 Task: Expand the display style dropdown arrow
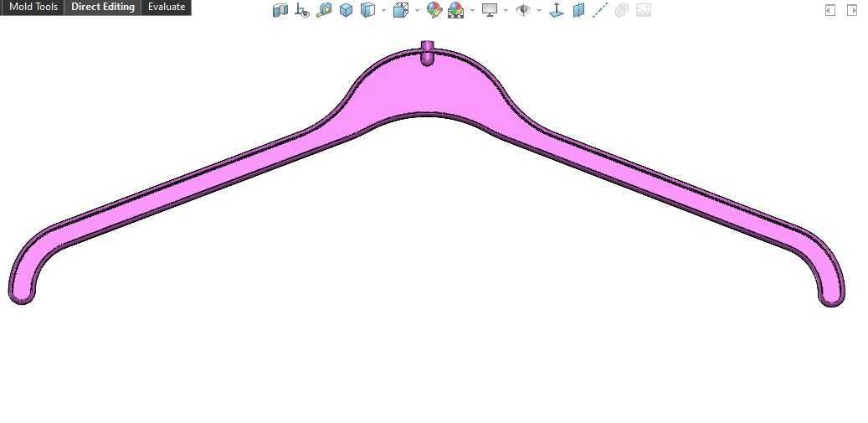(383, 10)
